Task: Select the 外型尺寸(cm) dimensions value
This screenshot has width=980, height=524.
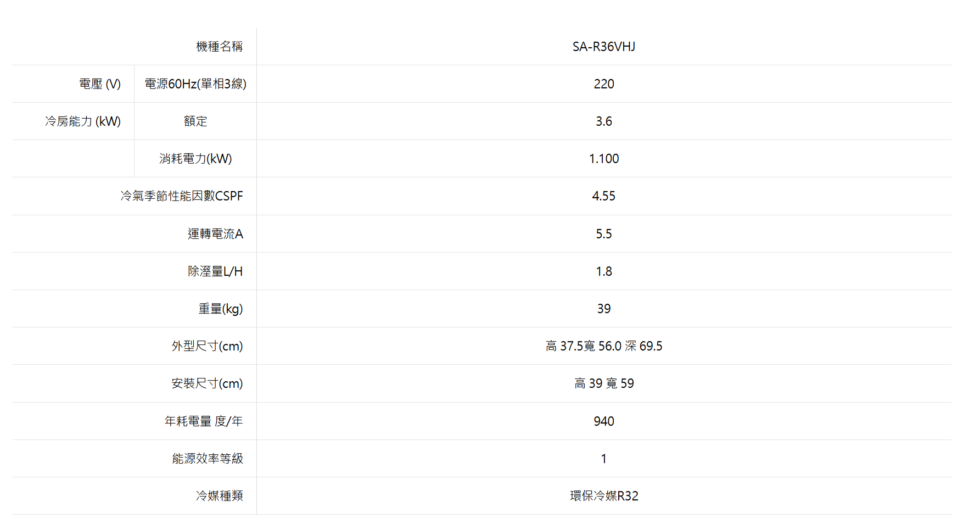Action: [603, 346]
